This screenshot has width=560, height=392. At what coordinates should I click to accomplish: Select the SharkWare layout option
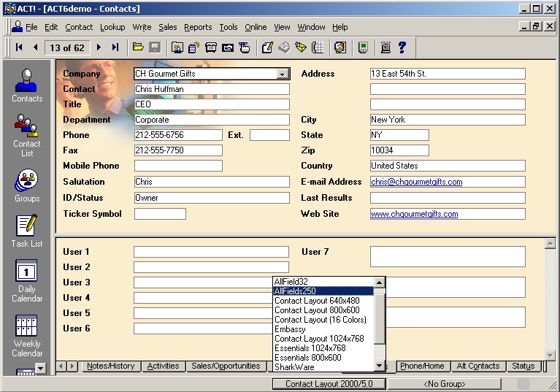[323, 367]
